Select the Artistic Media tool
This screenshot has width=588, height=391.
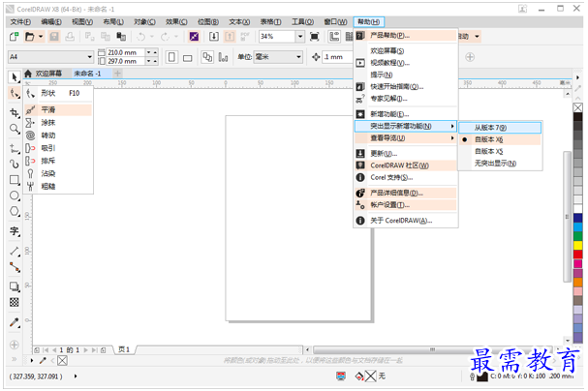click(x=15, y=164)
